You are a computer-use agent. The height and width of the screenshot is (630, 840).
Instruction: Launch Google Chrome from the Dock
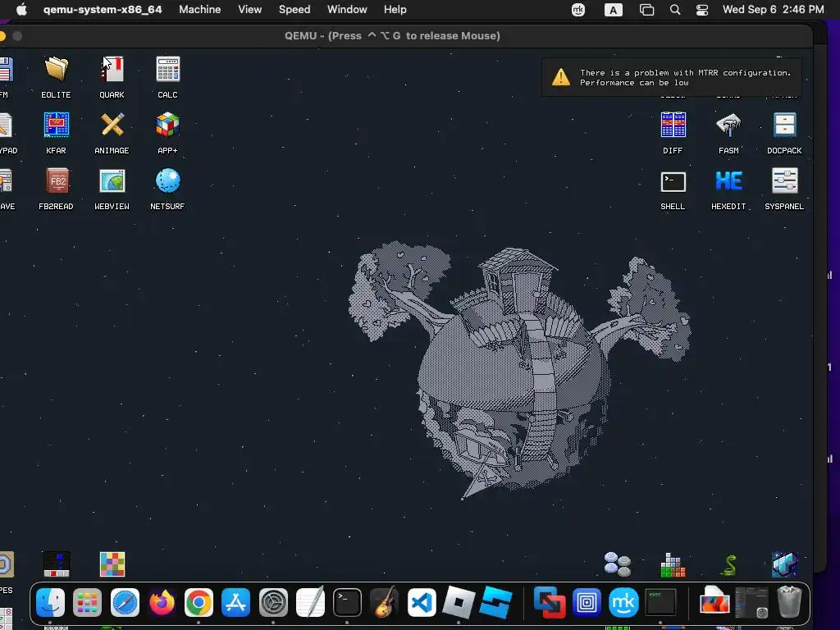click(199, 603)
